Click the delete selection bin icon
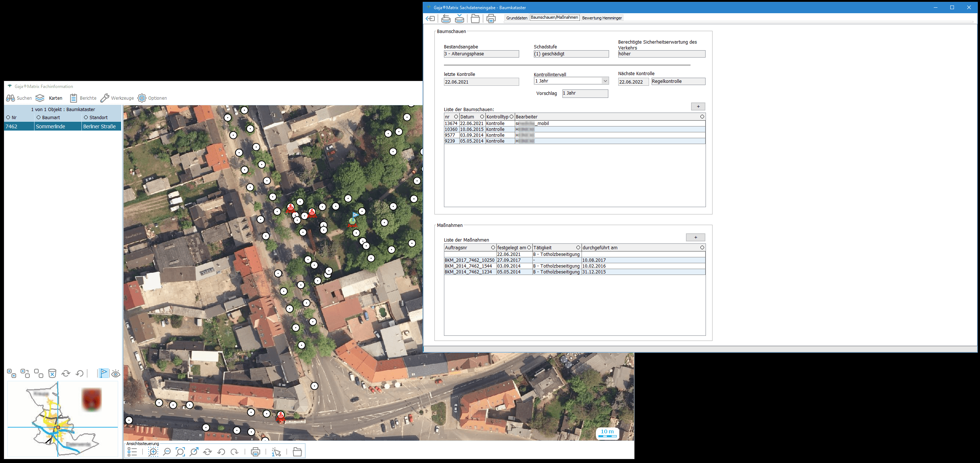This screenshot has width=980, height=463. (52, 373)
